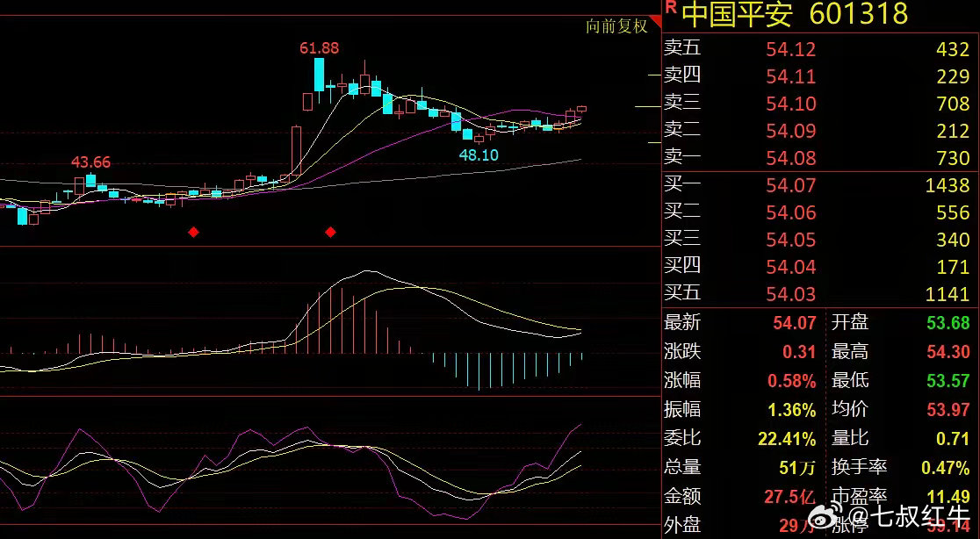The image size is (980, 539).
Task: Click the 卖四 volume 229
Action: [953, 77]
